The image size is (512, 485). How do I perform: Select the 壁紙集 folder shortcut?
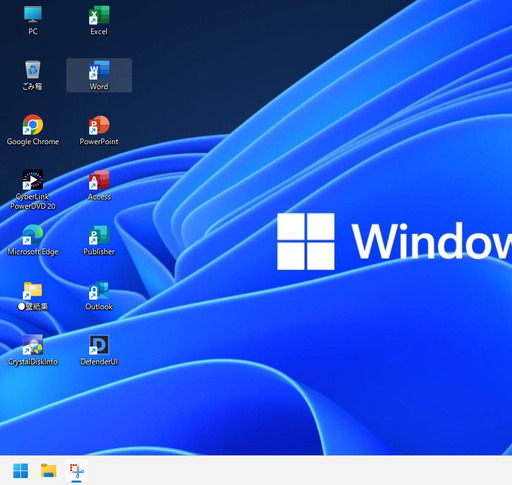click(33, 290)
